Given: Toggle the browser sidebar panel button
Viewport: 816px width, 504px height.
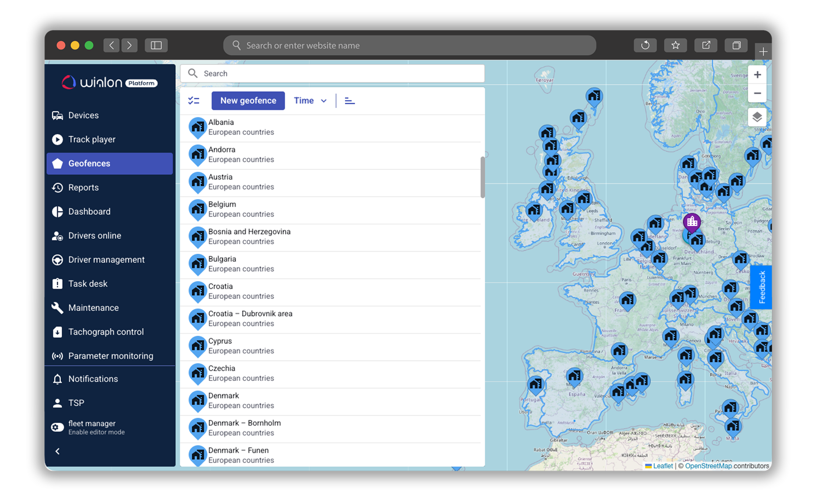Looking at the screenshot, I should coord(157,46).
